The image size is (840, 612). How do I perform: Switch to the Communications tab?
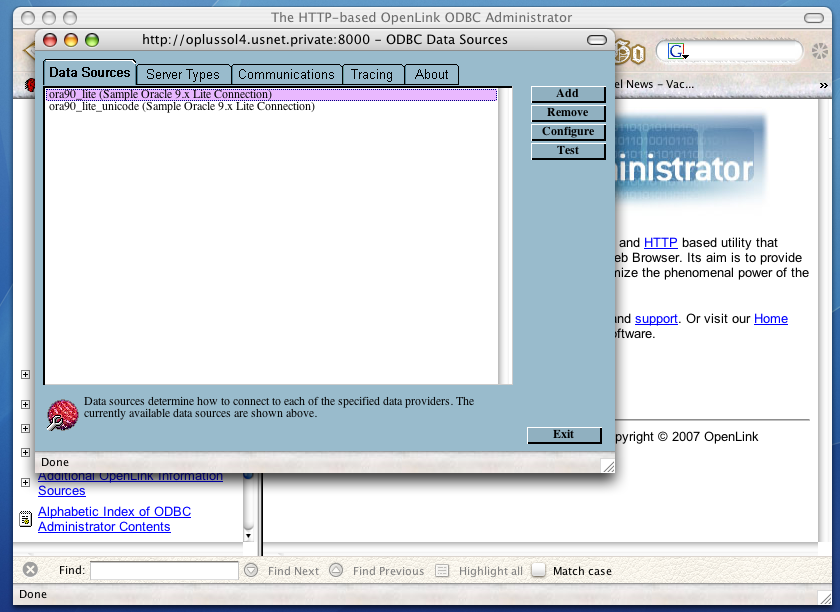tap(286, 74)
